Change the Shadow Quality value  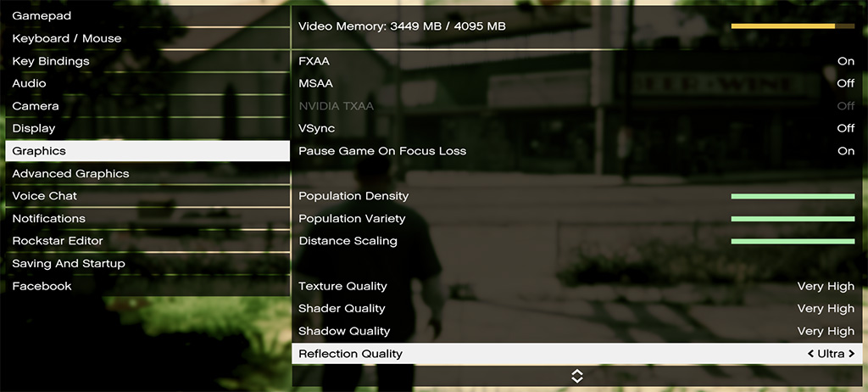coord(825,332)
